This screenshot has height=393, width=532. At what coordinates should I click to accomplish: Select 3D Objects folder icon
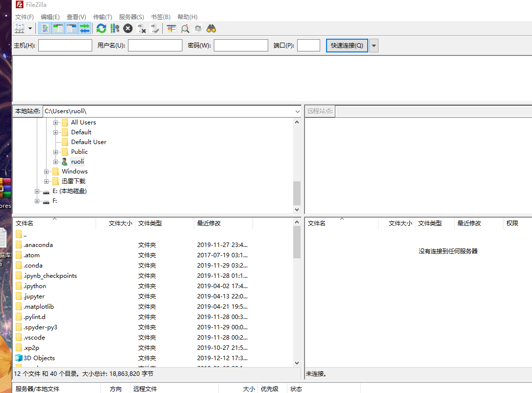[x=19, y=358]
